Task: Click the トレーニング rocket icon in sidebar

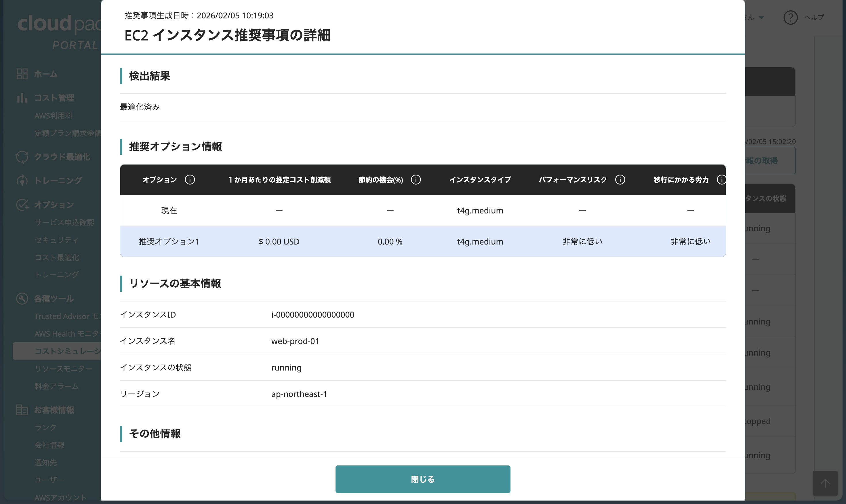Action: 22,180
